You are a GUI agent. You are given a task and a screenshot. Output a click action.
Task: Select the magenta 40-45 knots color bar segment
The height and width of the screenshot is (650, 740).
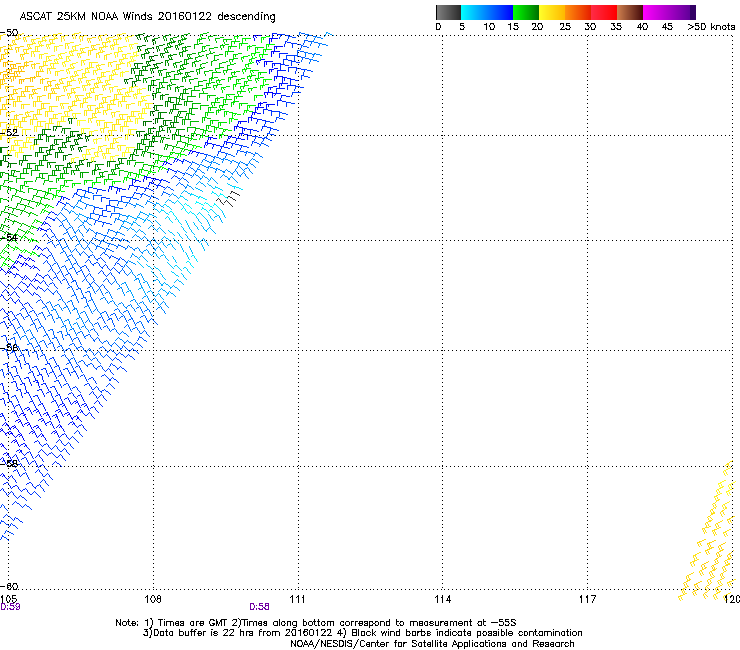pos(656,12)
